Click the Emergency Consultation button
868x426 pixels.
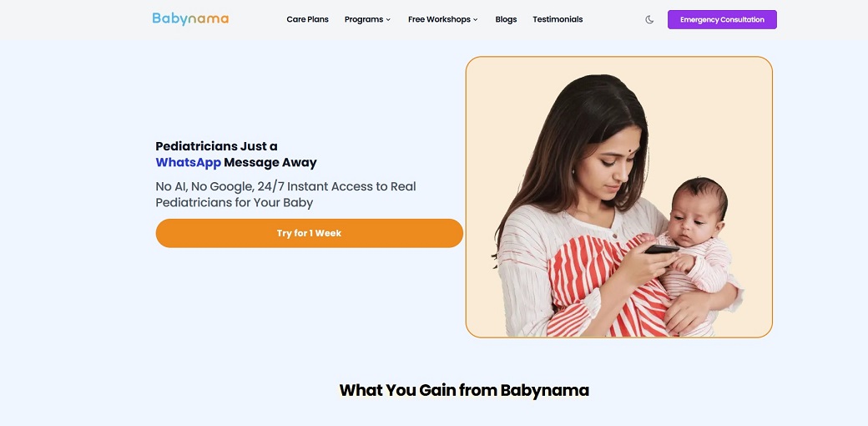722,19
